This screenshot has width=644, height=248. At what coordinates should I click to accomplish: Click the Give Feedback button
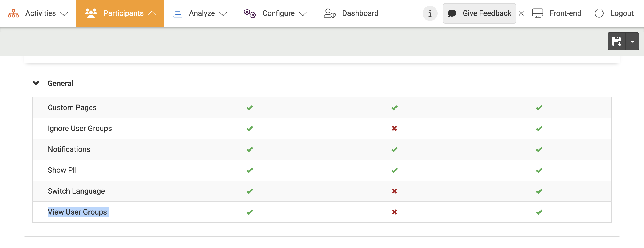click(x=479, y=13)
